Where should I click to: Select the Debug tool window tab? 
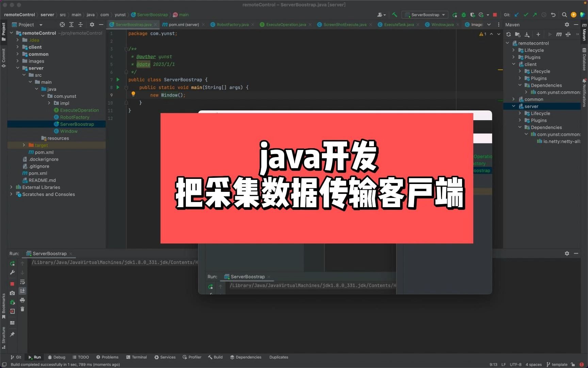pos(56,357)
